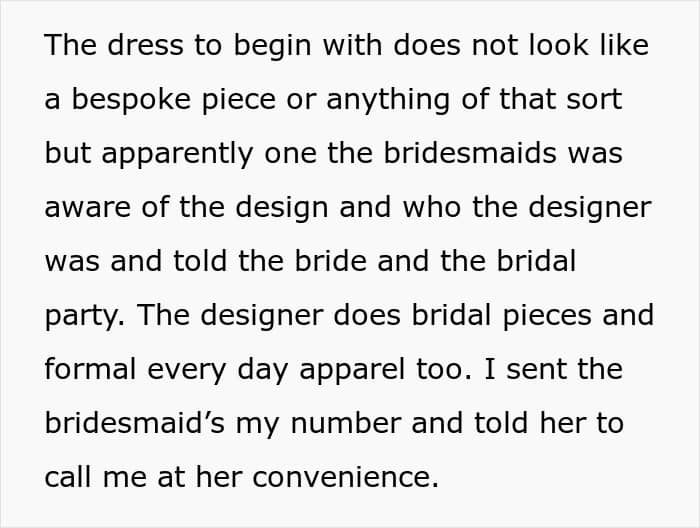Click the word "party" starting the sixth line
700x528 pixels.
coord(84,317)
